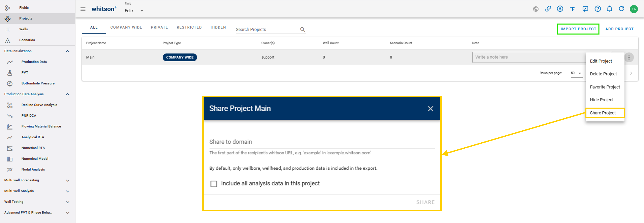Image resolution: width=644 pixels, height=223 pixels.
Task: Click the owner cell "support"
Action: point(268,57)
